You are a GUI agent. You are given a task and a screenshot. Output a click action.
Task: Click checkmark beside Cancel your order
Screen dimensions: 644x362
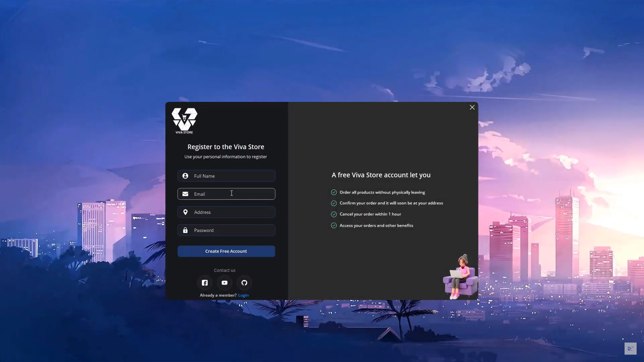334,214
